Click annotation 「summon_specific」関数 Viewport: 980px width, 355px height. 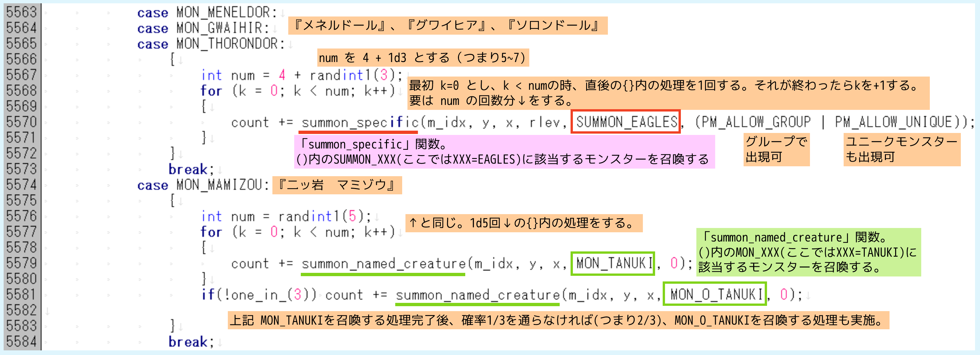tap(505, 152)
